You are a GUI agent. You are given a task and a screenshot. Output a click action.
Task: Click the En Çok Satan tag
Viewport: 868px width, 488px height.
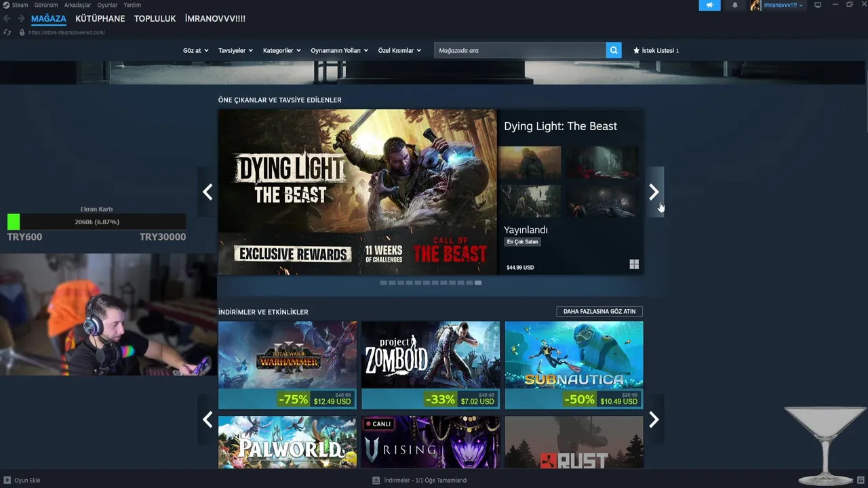(522, 242)
